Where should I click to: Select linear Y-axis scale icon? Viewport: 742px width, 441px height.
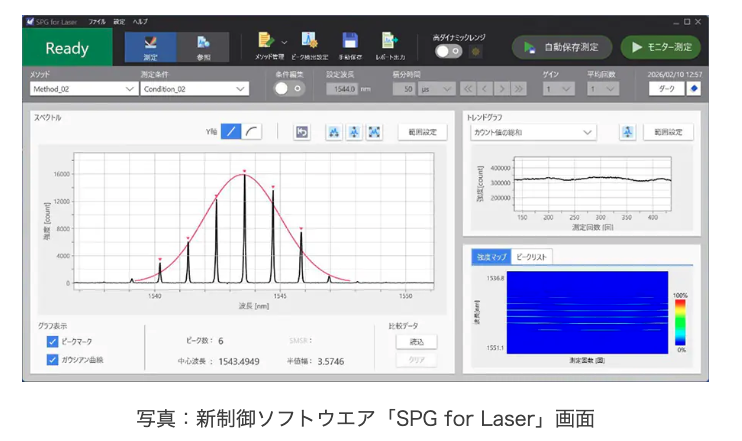pos(230,132)
